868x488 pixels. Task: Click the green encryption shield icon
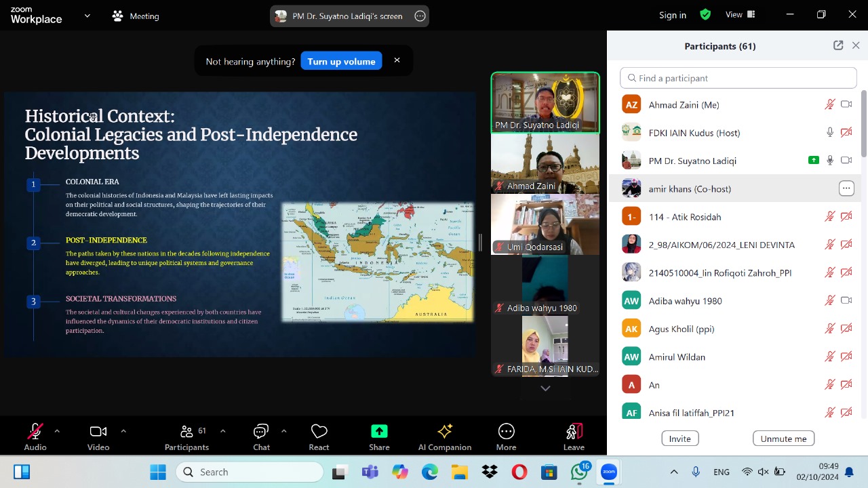pyautogui.click(x=705, y=14)
